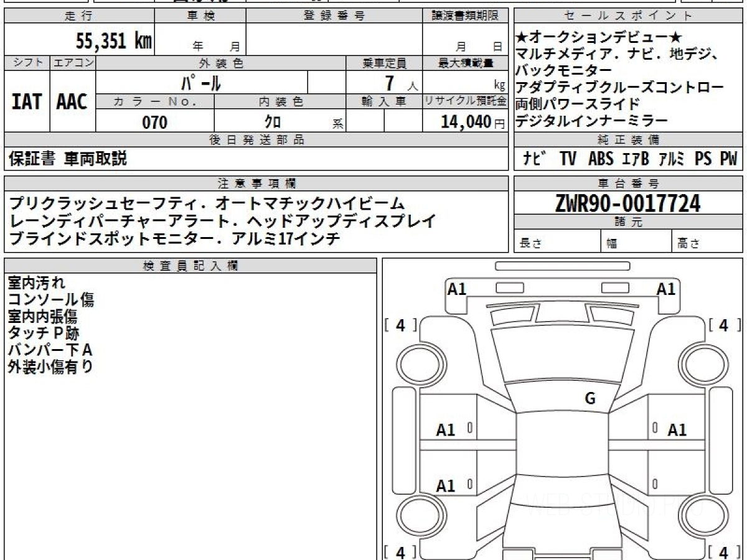Viewport: 747px width, 560px height.
Task: Select the "TV" equipment entry
Action: pos(568,159)
